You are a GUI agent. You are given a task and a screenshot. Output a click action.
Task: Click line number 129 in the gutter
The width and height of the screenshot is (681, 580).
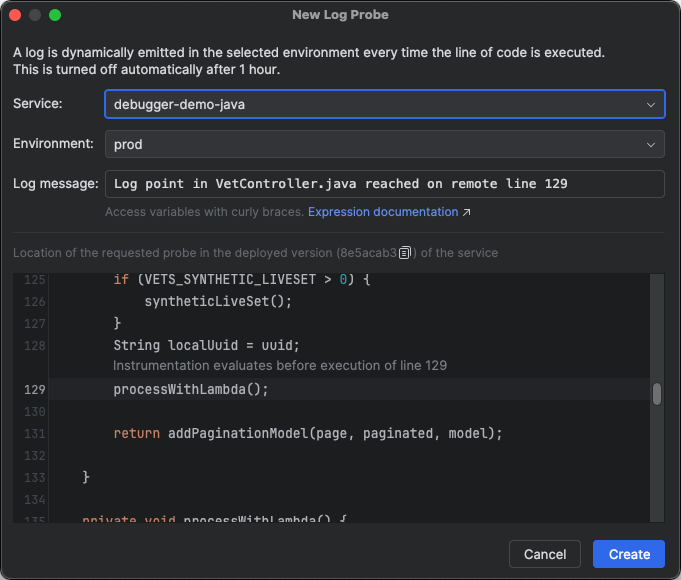[x=35, y=389]
